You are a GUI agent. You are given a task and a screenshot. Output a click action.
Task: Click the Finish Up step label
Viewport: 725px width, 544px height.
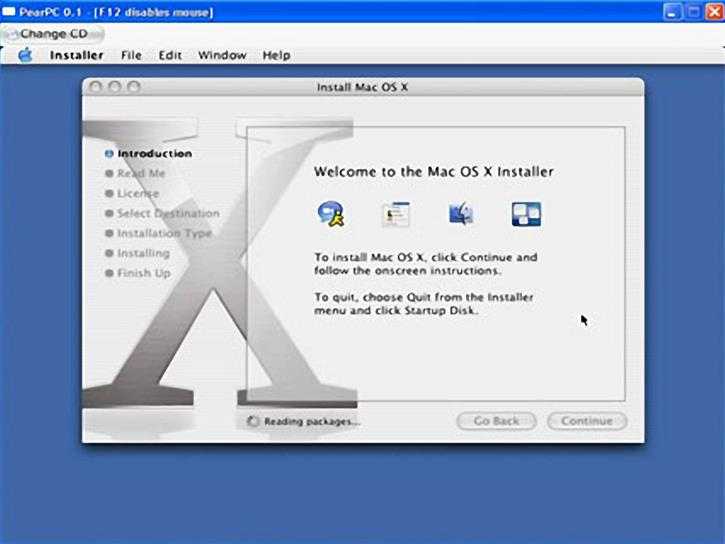point(144,273)
